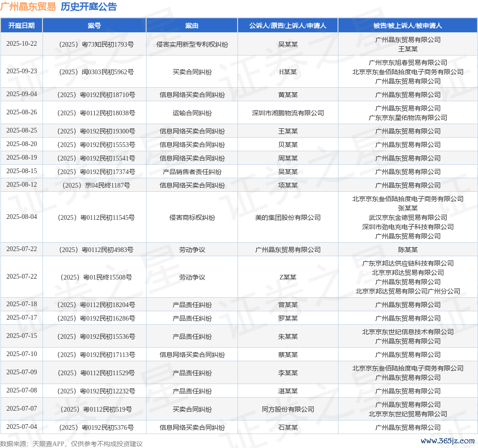Click the 运输合同纠纷 case cause
This screenshot has width=478, height=448.
[x=192, y=113]
